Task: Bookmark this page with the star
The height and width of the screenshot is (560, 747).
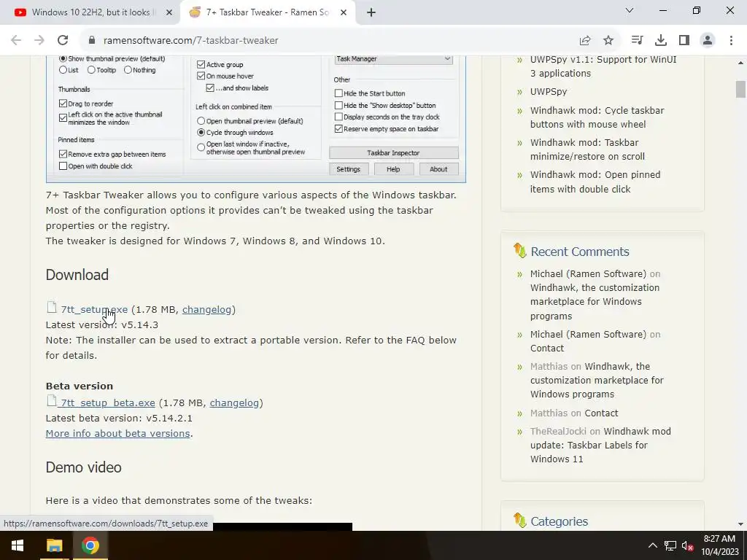Action: 608,41
